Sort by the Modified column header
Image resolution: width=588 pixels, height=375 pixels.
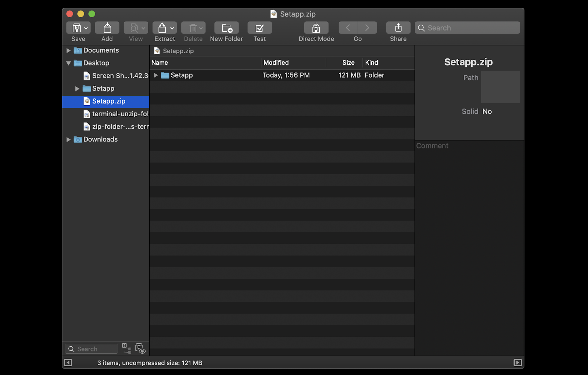[x=294, y=63]
